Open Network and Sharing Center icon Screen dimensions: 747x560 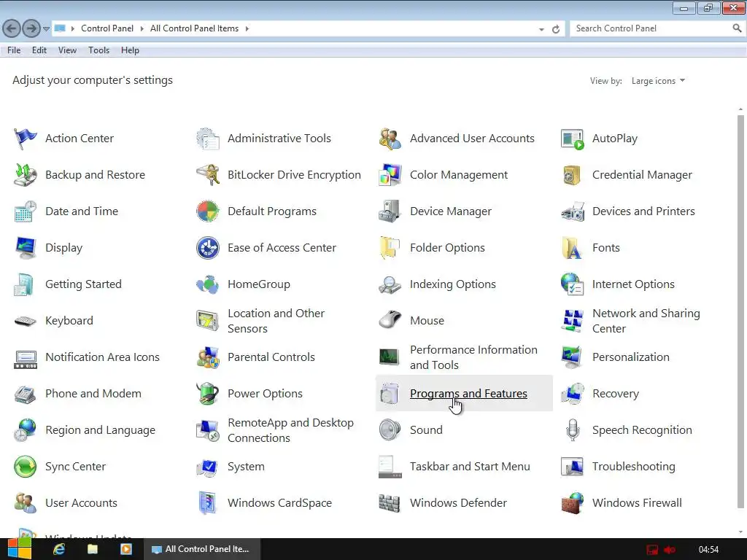[572, 321]
